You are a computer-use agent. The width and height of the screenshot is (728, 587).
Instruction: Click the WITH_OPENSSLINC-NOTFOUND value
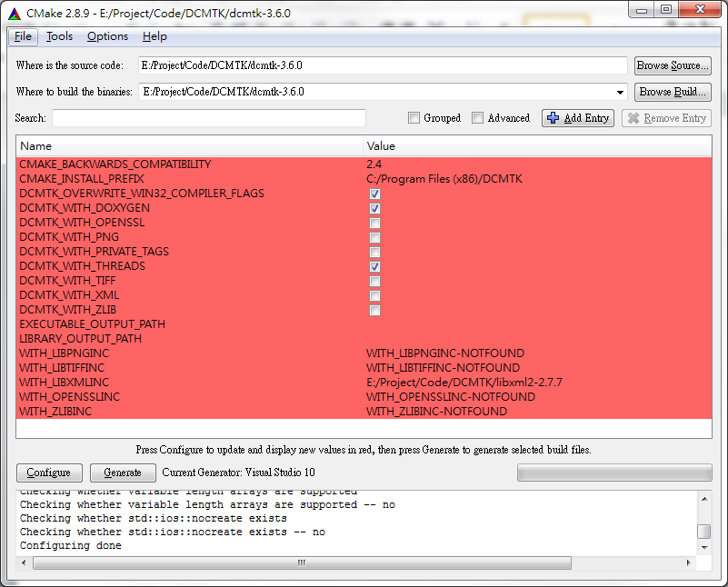tap(451, 397)
